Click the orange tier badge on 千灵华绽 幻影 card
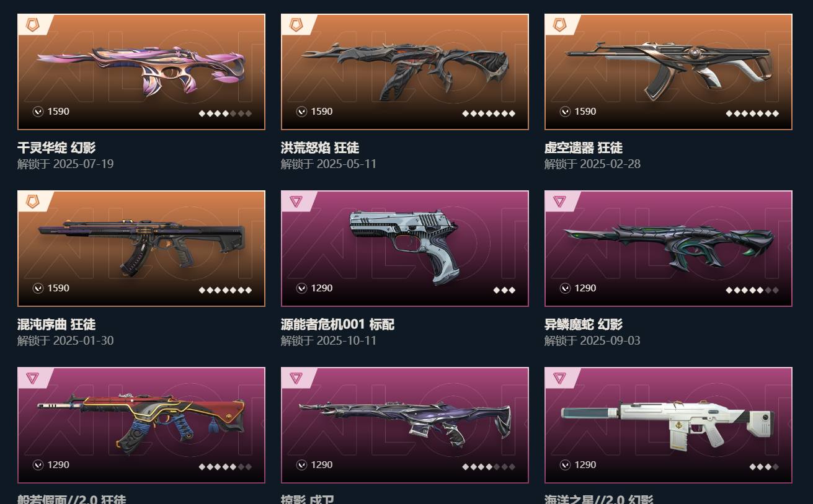 click(x=32, y=25)
